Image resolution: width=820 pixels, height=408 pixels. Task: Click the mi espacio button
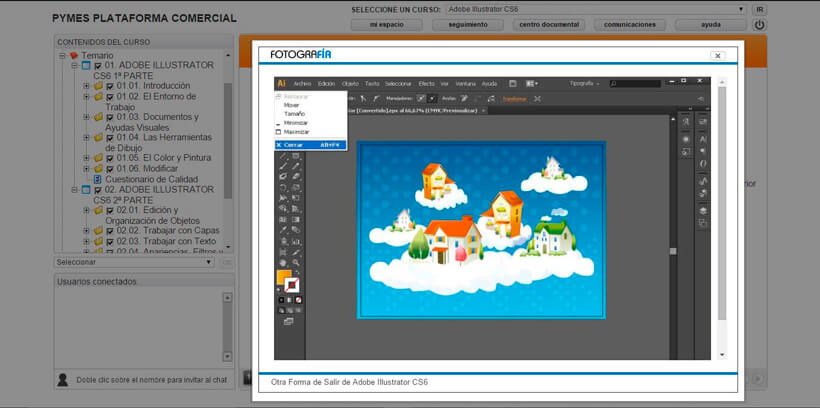tap(386, 25)
